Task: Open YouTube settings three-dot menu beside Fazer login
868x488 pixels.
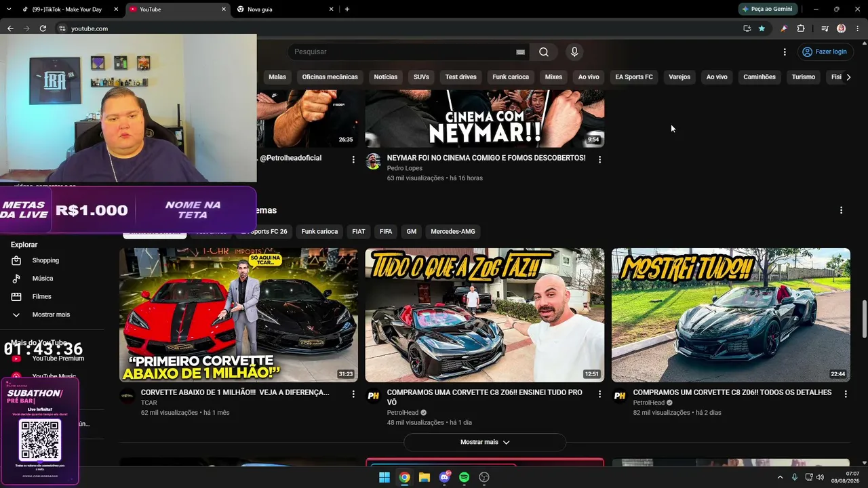Action: [785, 52]
